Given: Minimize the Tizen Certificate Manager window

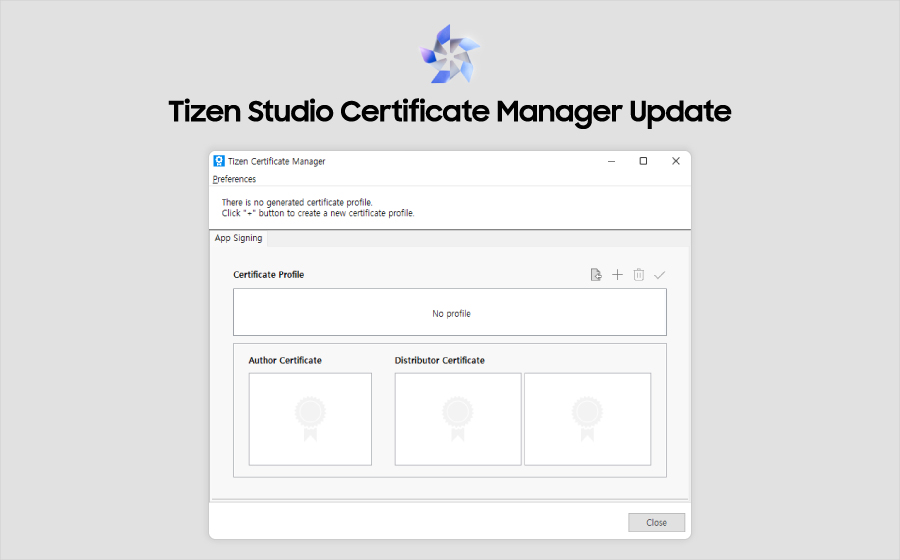Looking at the screenshot, I should [x=610, y=161].
